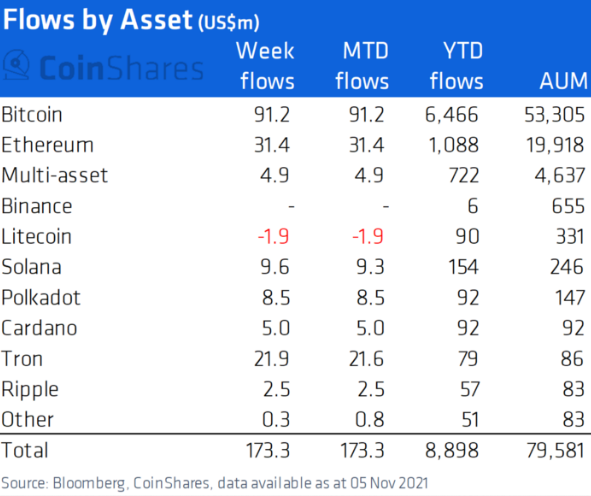Click the Ethereum row label
Viewport: 591px width, 496px height.
pos(47,145)
